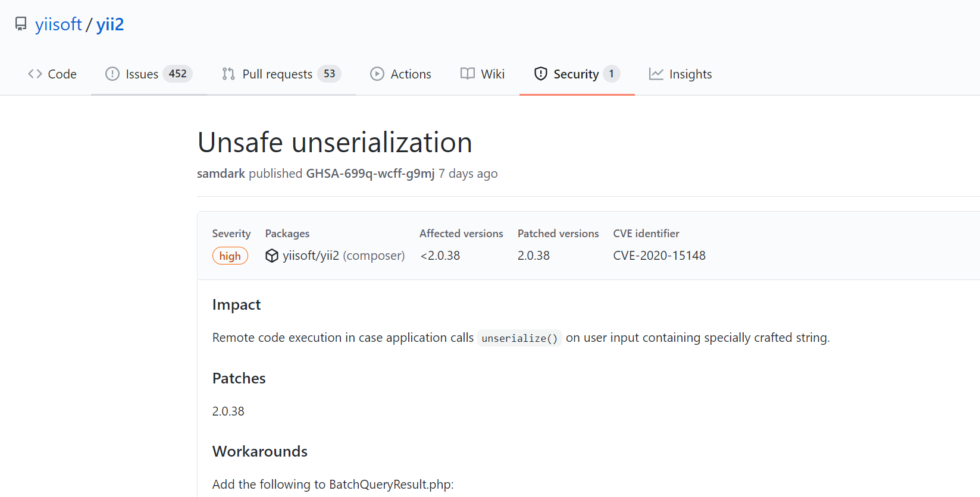Click the '7 days ago' timestamp
The width and height of the screenshot is (980, 497).
click(468, 174)
